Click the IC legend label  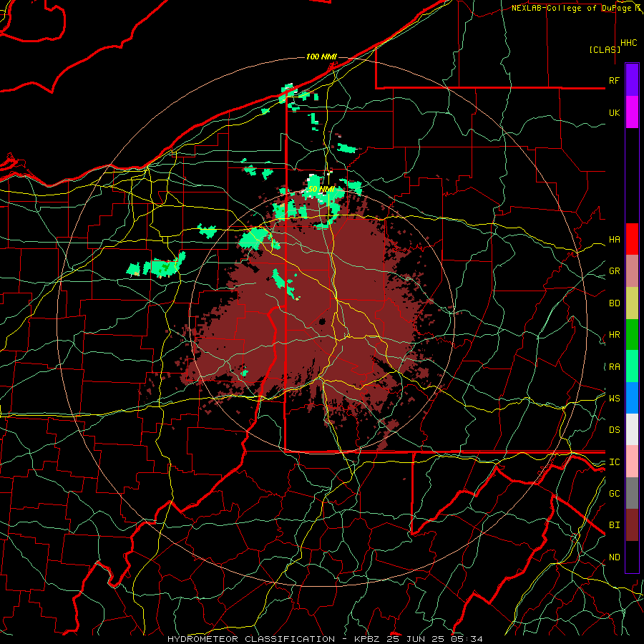coord(615,462)
